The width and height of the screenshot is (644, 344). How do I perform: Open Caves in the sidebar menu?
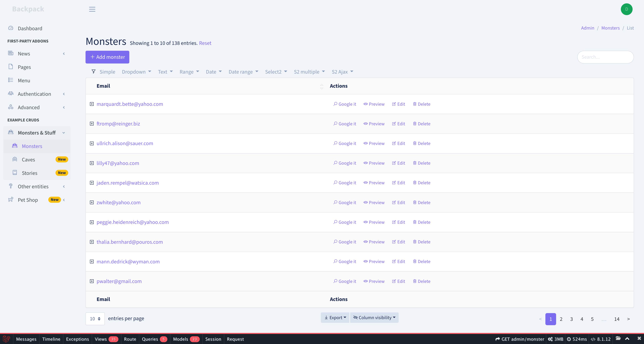pos(28,159)
